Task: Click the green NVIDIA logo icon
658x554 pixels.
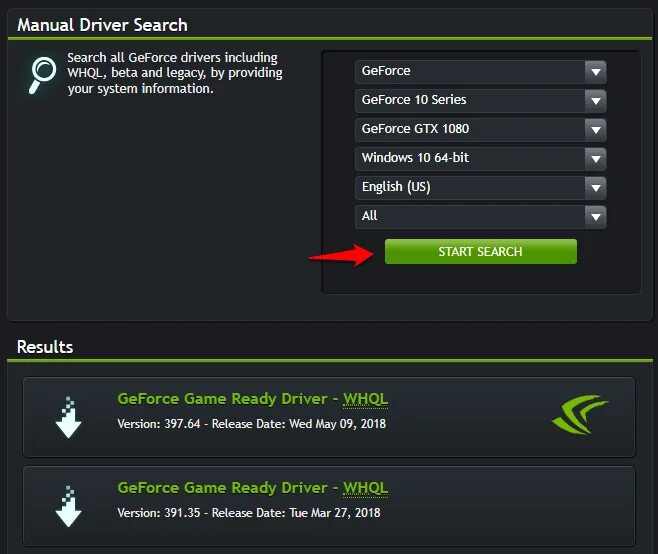Action: coord(580,414)
